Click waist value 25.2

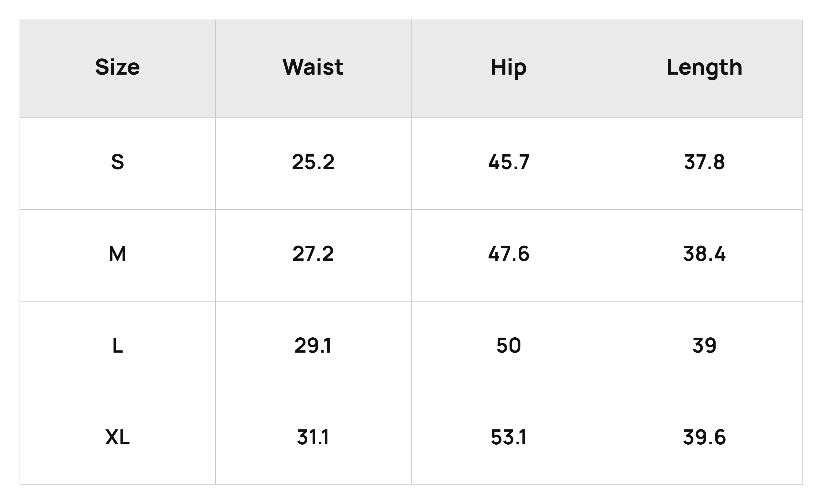(x=313, y=162)
